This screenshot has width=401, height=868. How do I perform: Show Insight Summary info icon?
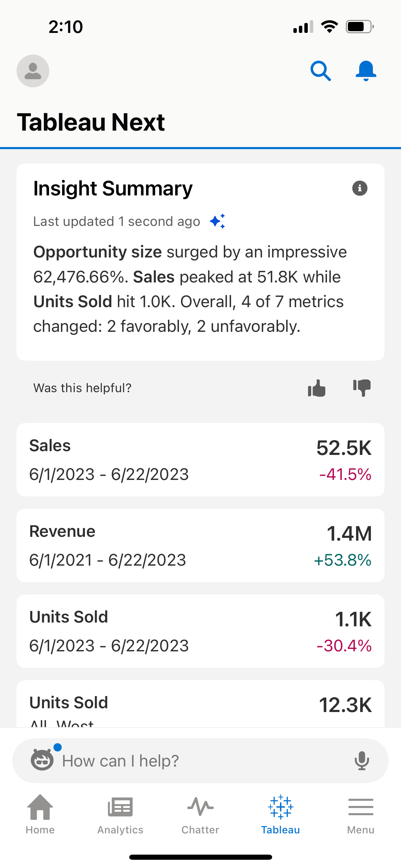pyautogui.click(x=360, y=188)
